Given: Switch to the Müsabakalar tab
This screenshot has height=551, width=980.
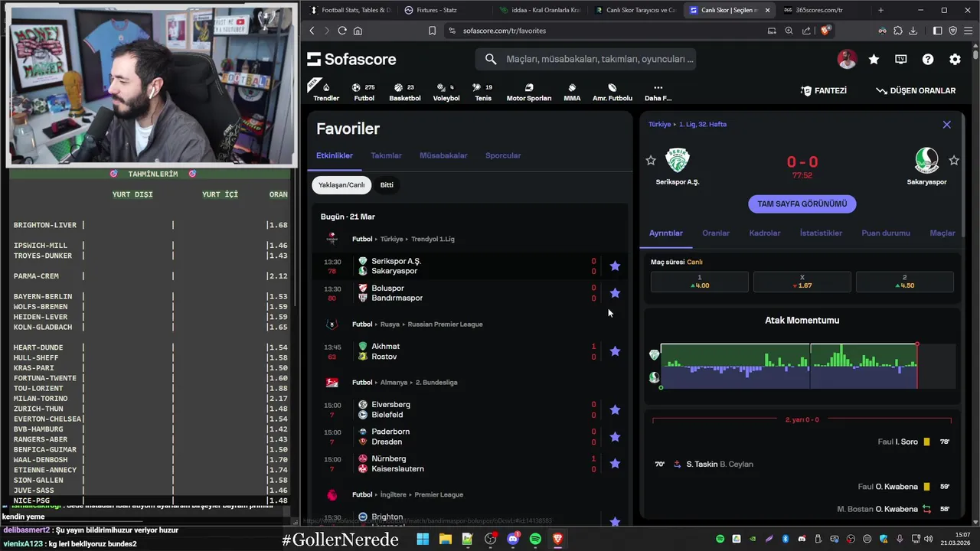Looking at the screenshot, I should pyautogui.click(x=443, y=155).
